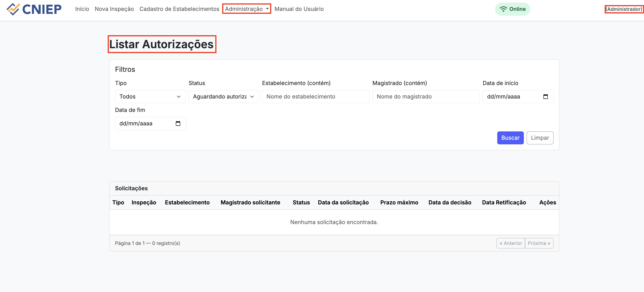Click the Solicitações section title

pyautogui.click(x=131, y=188)
